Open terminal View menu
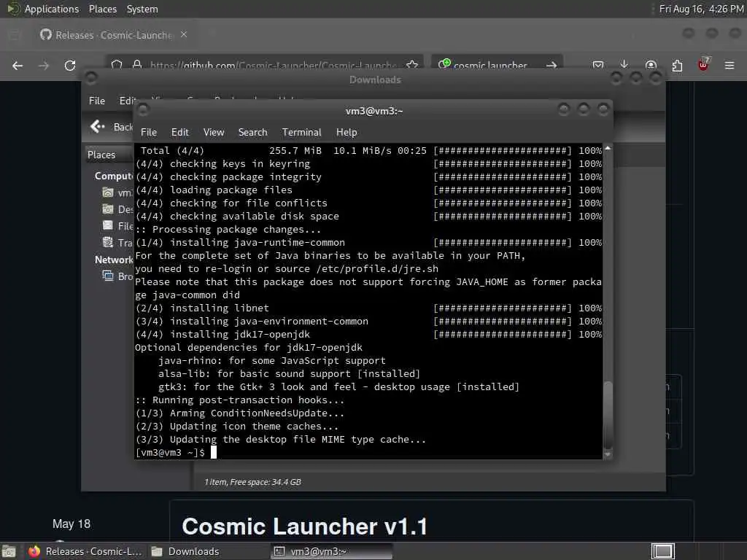The height and width of the screenshot is (560, 747). pos(214,133)
